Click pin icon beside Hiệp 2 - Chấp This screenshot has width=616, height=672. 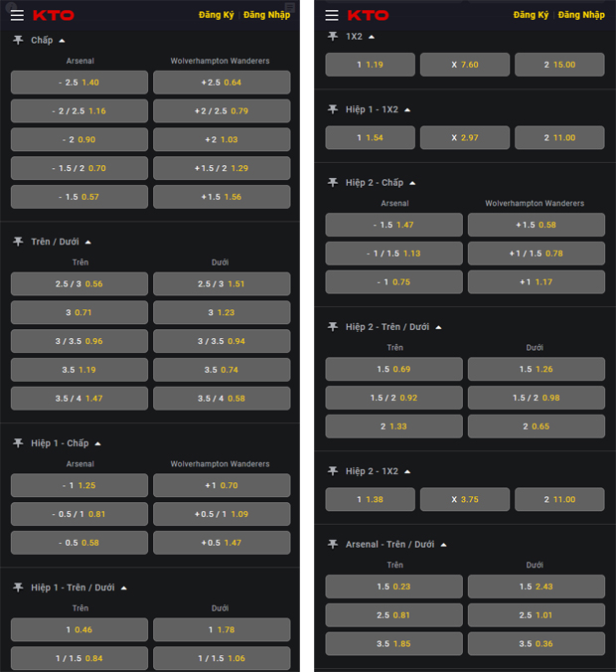tap(333, 183)
